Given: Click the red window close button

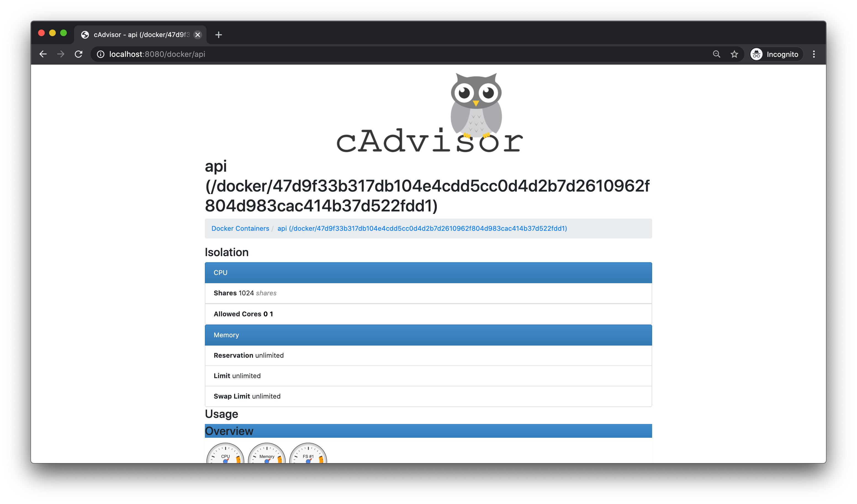Looking at the screenshot, I should pyautogui.click(x=41, y=33).
